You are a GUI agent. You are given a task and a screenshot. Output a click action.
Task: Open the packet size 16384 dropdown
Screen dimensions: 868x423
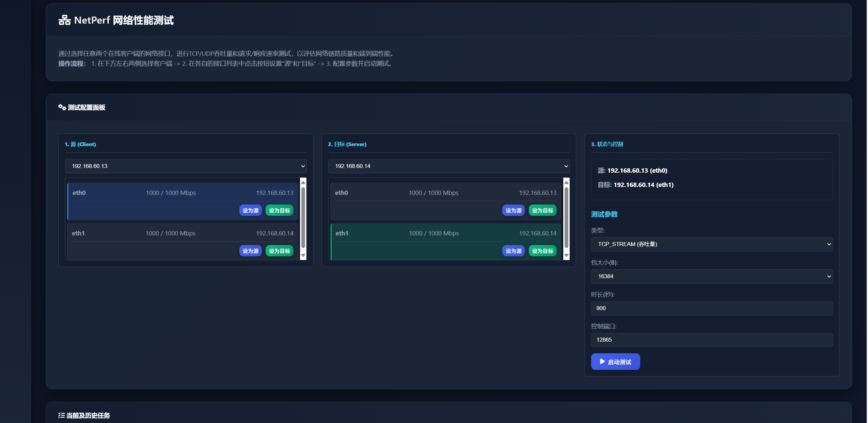711,276
